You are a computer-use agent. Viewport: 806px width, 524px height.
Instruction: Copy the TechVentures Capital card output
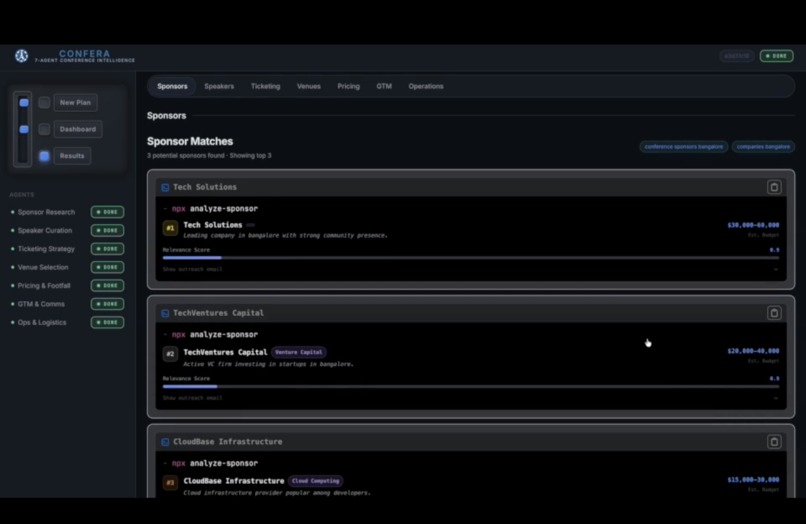click(x=774, y=313)
